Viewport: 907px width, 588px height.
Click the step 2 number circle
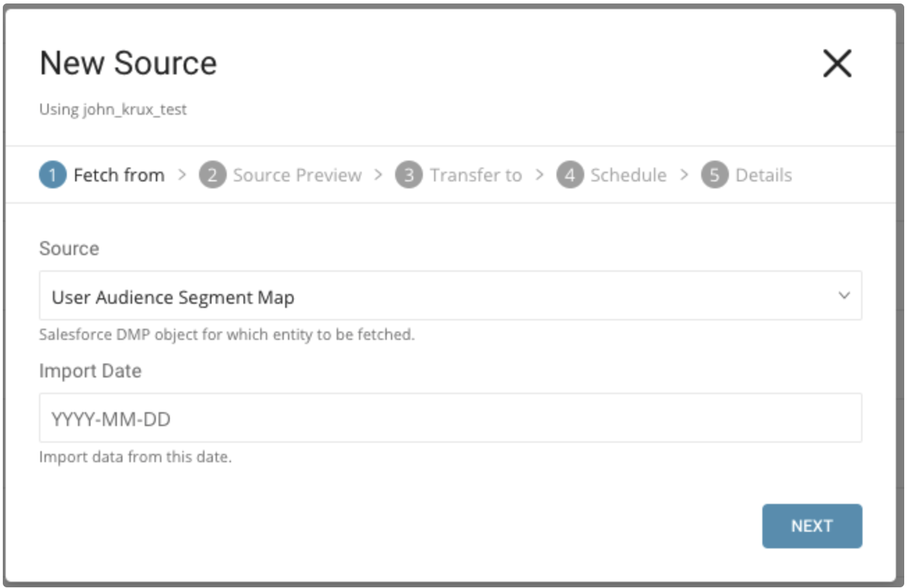coord(212,175)
